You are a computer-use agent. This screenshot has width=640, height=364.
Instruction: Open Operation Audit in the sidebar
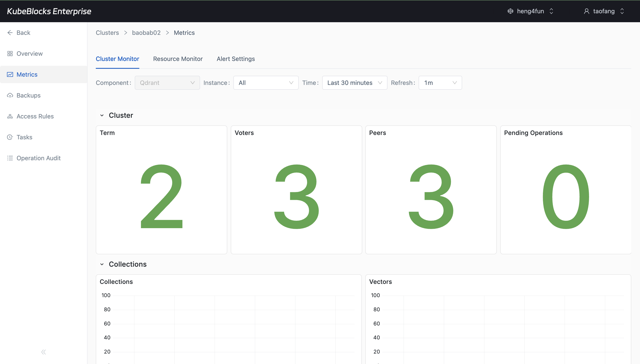44,158
